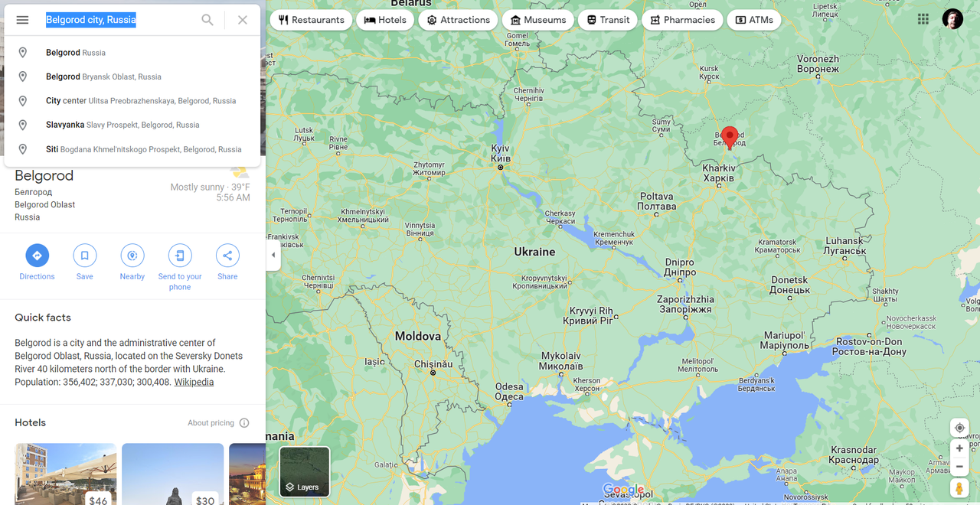The height and width of the screenshot is (505, 980).
Task: Select suggestion Belgorod Russia
Action: [132, 53]
